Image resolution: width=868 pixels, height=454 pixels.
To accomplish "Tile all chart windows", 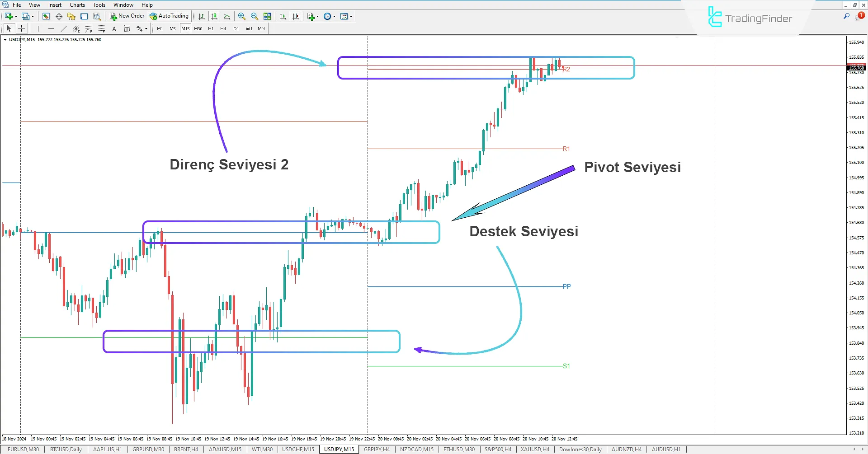I will click(267, 16).
